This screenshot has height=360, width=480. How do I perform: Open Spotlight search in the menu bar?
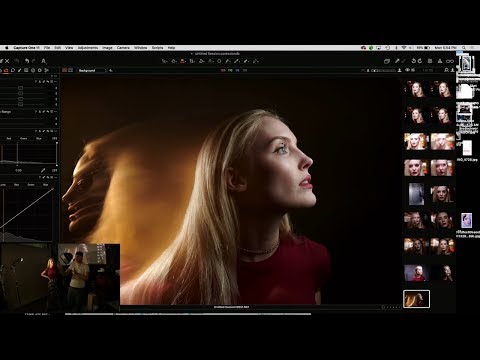[464, 48]
